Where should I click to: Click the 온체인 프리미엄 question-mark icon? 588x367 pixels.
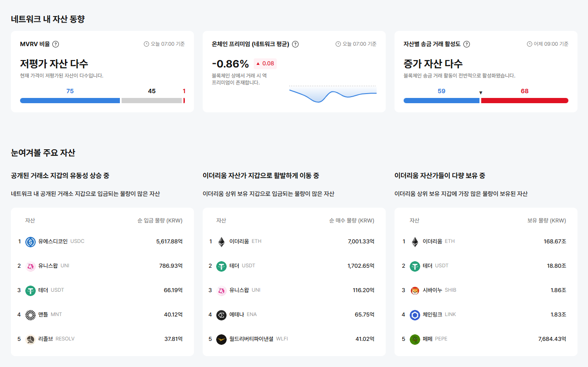296,44
